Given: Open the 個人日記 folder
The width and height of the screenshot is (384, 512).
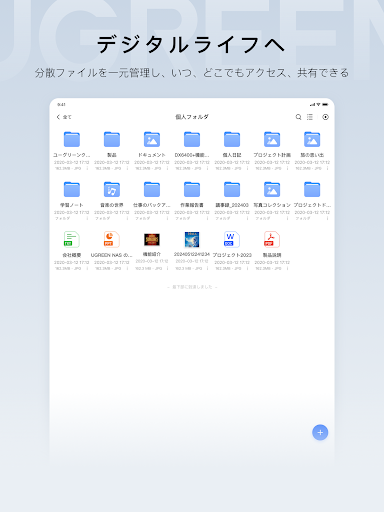Looking at the screenshot, I should click(232, 139).
